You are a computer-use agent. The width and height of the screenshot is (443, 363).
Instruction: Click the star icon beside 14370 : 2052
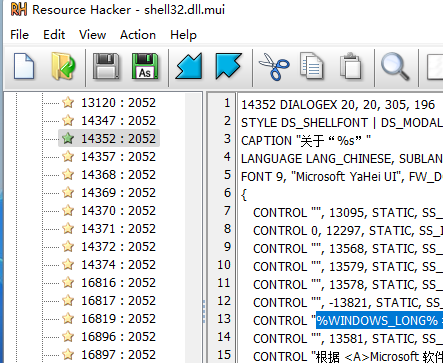point(68,211)
